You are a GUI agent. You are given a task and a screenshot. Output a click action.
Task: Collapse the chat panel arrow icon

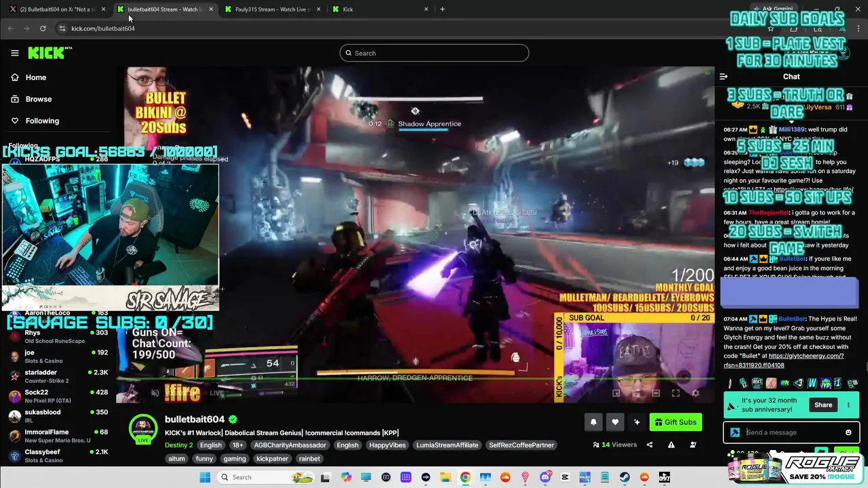tap(724, 77)
